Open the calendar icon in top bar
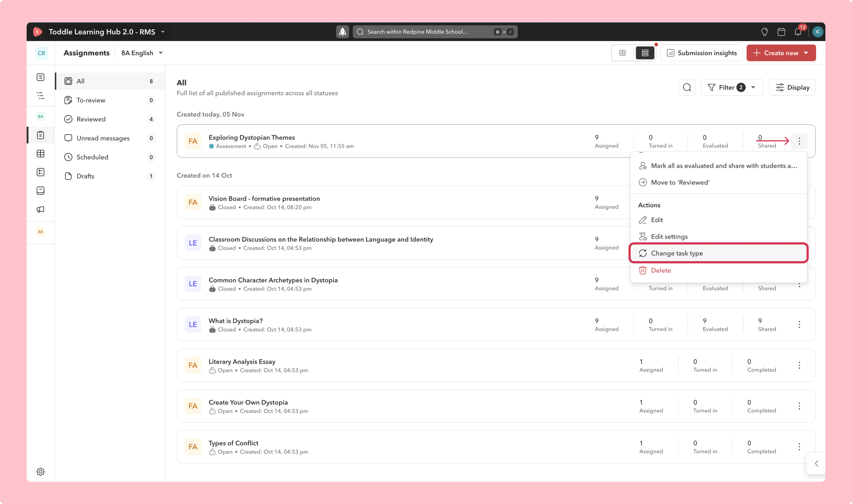Screen dimensions: 852x504 [781, 32]
